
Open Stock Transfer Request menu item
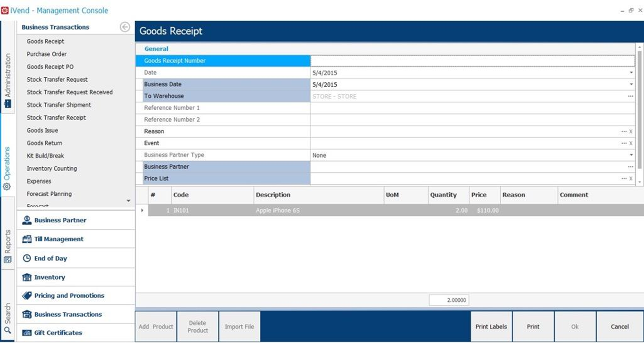(x=57, y=80)
